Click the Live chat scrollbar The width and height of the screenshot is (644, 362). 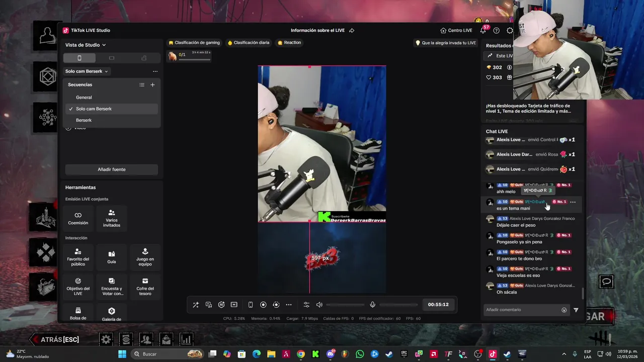pyautogui.click(x=584, y=293)
